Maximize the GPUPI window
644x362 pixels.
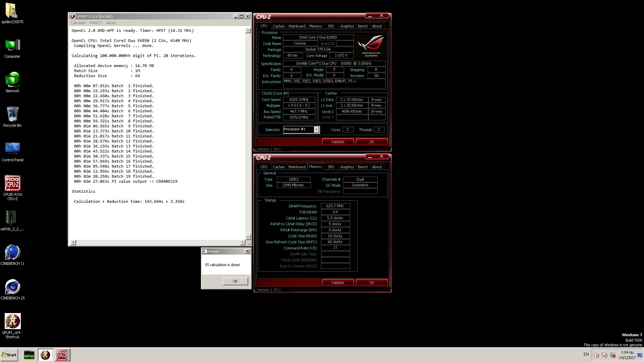coord(241,16)
